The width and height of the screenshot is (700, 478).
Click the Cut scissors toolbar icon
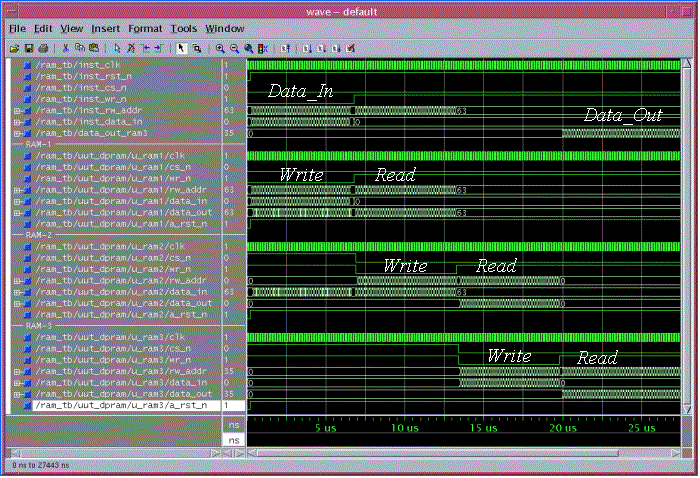click(66, 47)
